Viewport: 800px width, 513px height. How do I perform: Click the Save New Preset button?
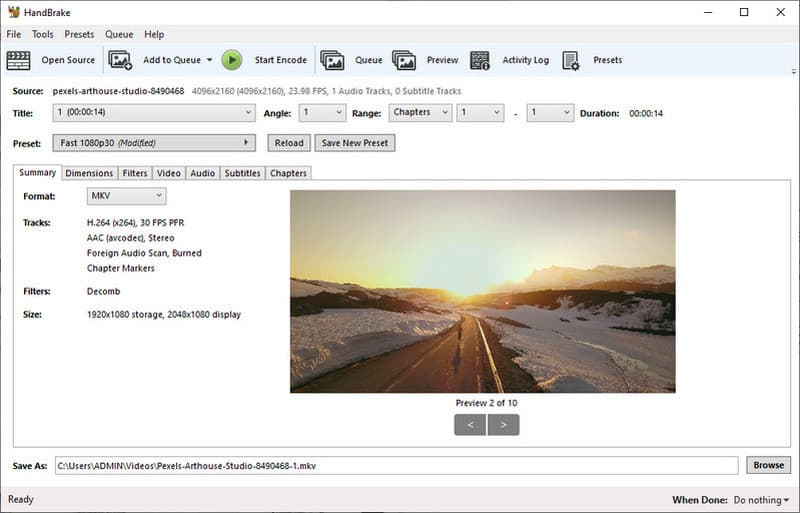(x=354, y=143)
